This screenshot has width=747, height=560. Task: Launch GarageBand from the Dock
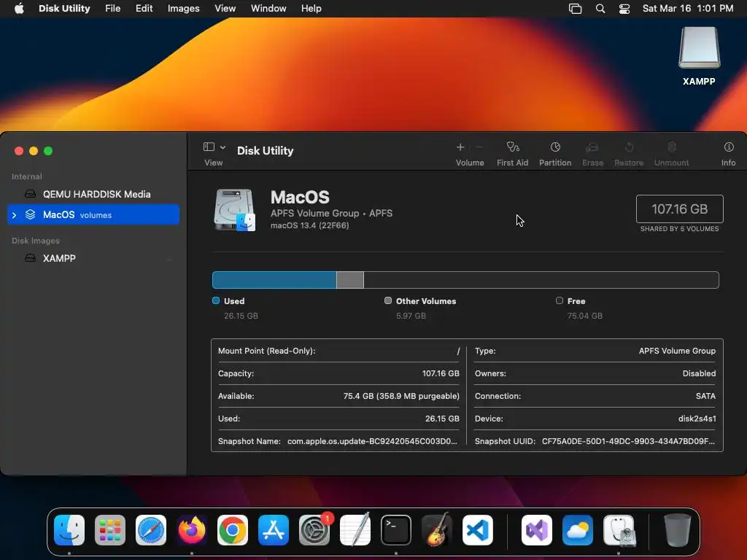pos(437,529)
